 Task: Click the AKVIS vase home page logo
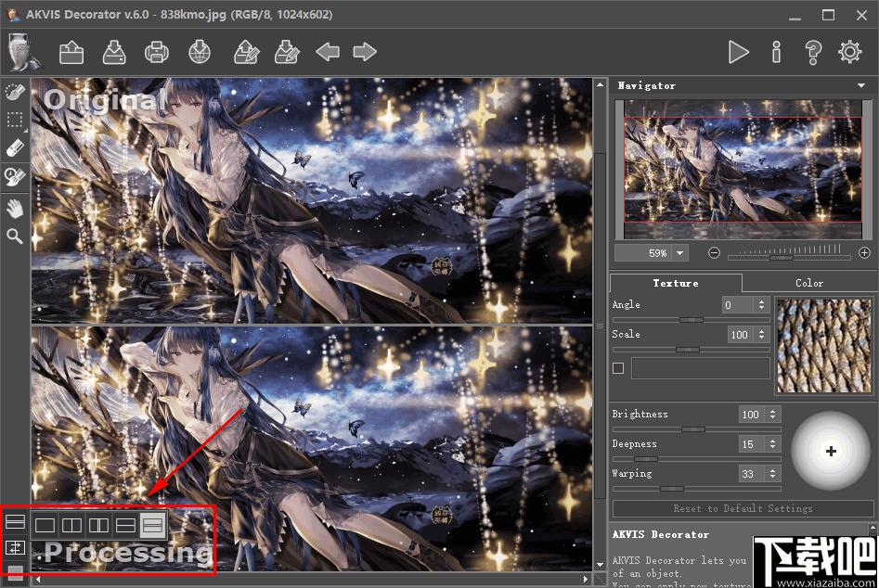(23, 52)
